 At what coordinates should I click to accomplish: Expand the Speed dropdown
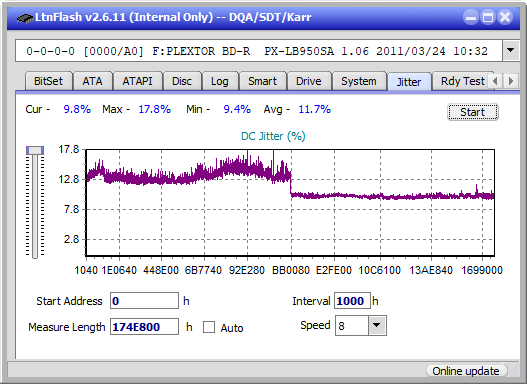tap(377, 325)
